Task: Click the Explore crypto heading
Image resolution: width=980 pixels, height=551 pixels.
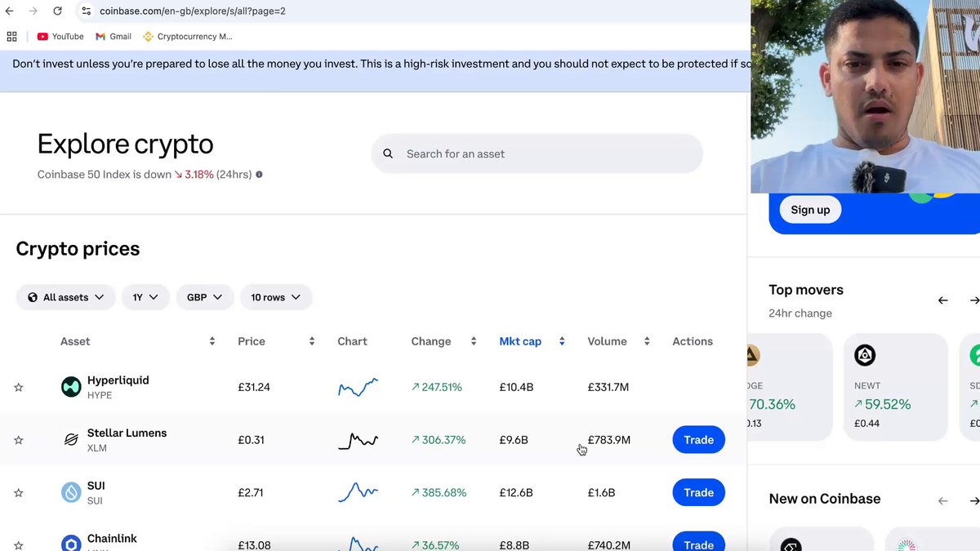Action: (x=125, y=144)
